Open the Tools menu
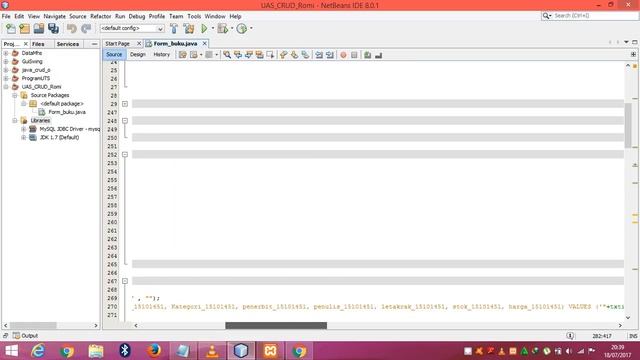This screenshot has width=640, height=360. coord(194,16)
